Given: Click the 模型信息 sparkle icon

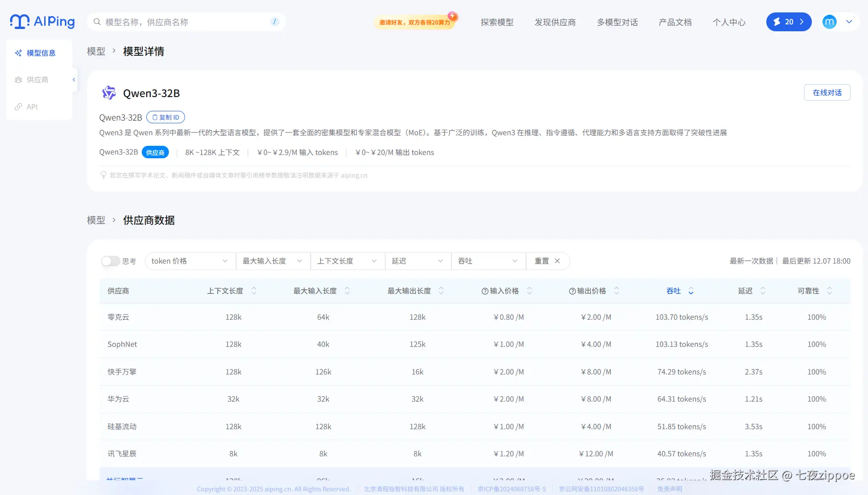Looking at the screenshot, I should point(18,53).
